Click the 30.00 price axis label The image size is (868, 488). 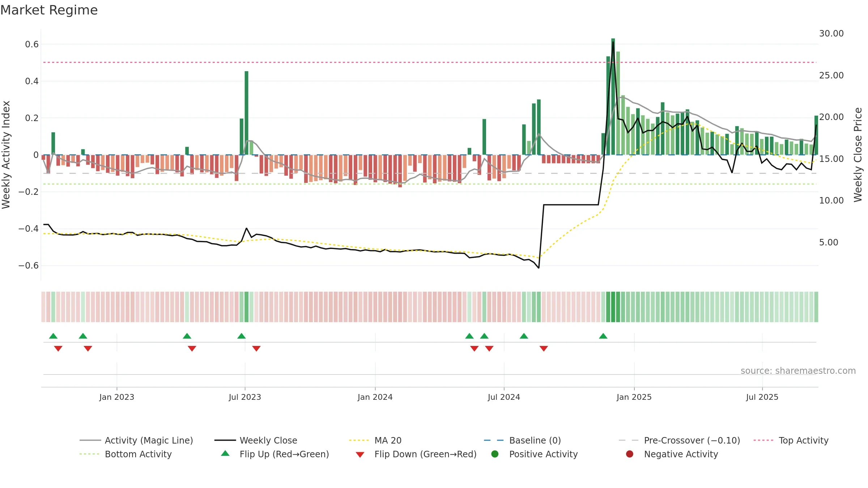click(831, 34)
